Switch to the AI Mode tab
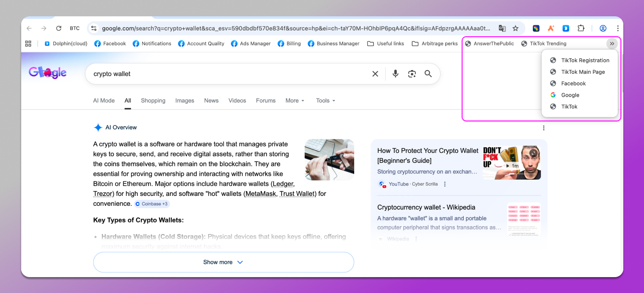The height and width of the screenshot is (293, 644). tap(104, 101)
